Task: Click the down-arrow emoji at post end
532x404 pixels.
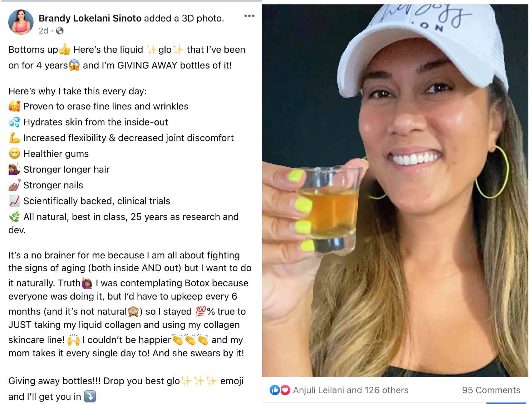Action: point(90,396)
